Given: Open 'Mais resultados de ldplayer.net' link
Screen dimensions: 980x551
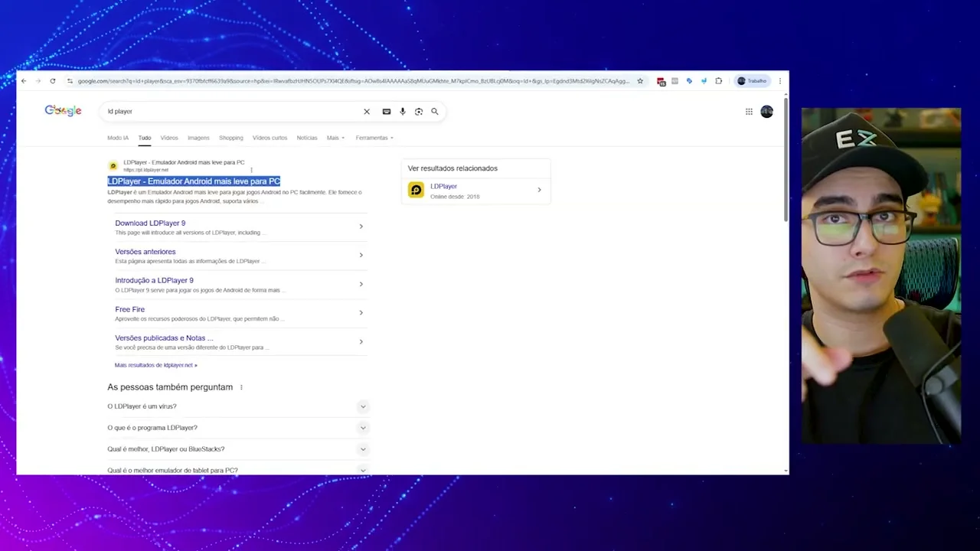Looking at the screenshot, I should (x=156, y=365).
